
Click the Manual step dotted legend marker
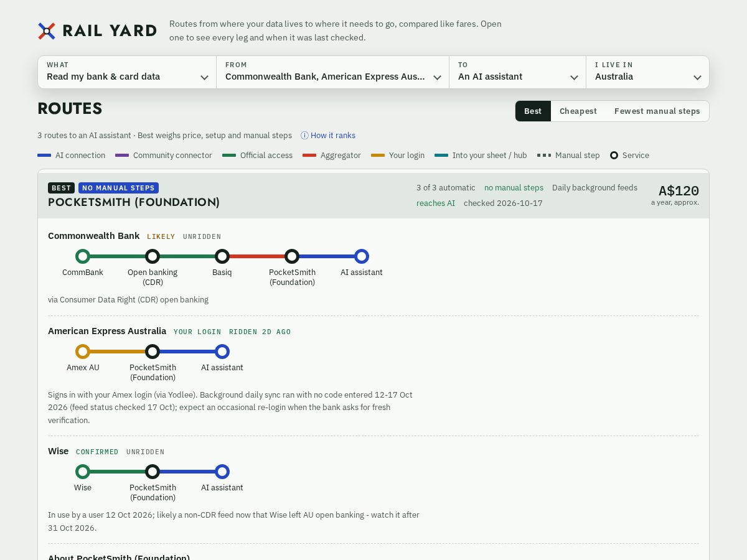click(x=544, y=156)
